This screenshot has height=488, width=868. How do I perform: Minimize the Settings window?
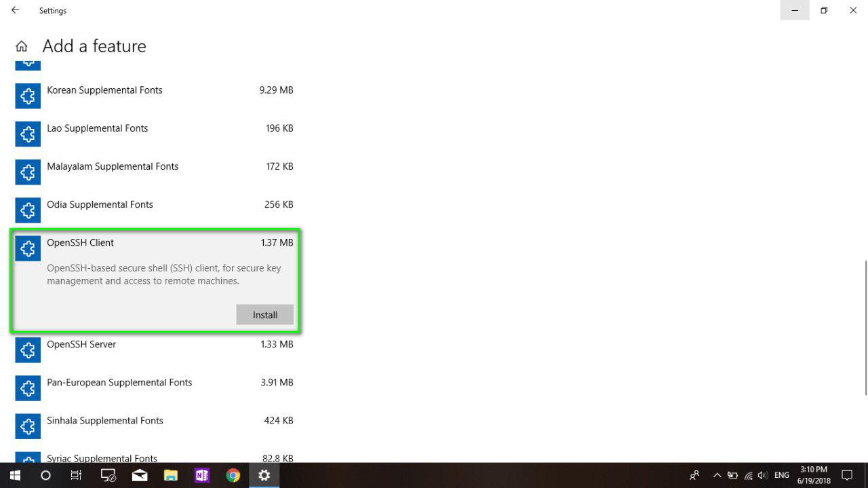pyautogui.click(x=795, y=10)
